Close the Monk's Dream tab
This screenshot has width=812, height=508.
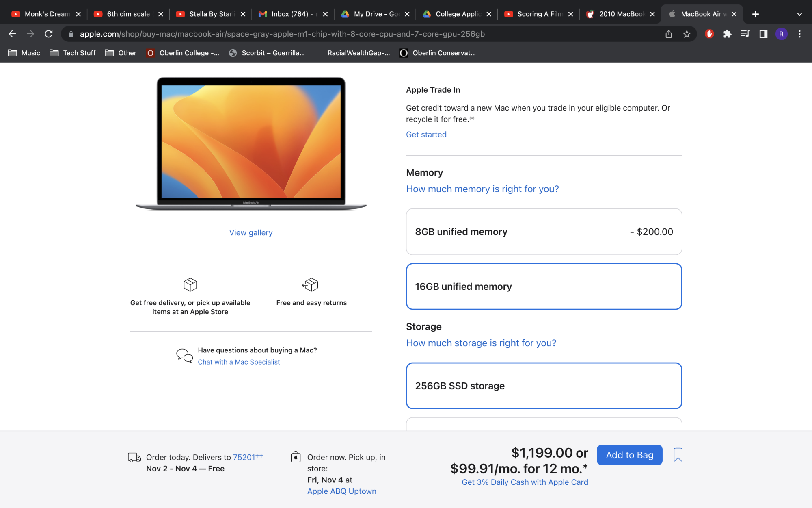[78, 14]
